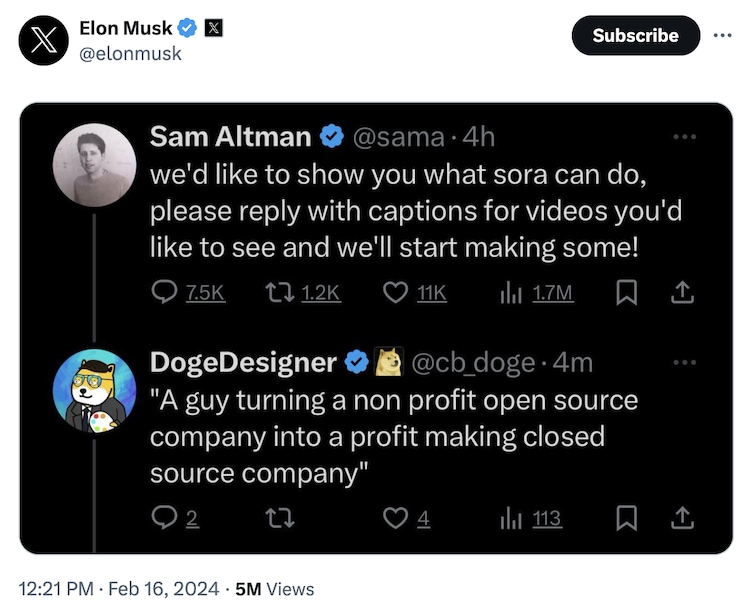Open more options on DogeDesigner's tweet
This screenshot has width=750, height=610.
[x=683, y=362]
